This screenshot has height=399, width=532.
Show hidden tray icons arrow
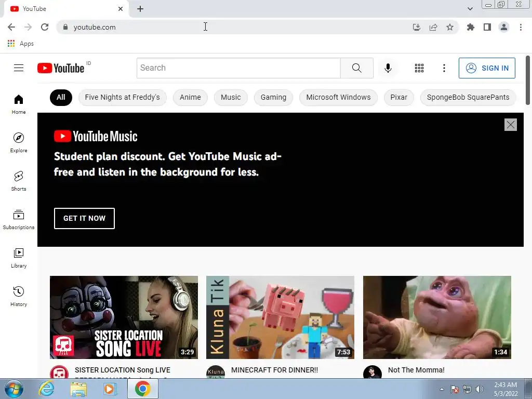click(x=442, y=389)
